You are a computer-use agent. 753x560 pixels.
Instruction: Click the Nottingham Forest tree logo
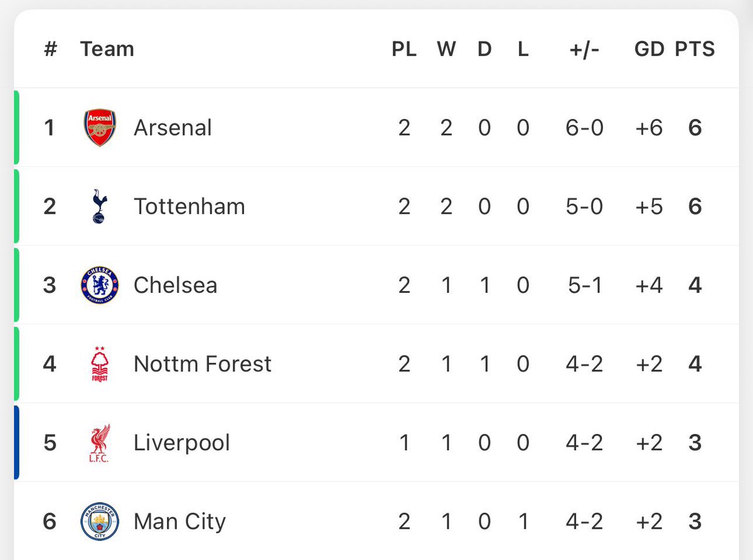click(x=100, y=364)
